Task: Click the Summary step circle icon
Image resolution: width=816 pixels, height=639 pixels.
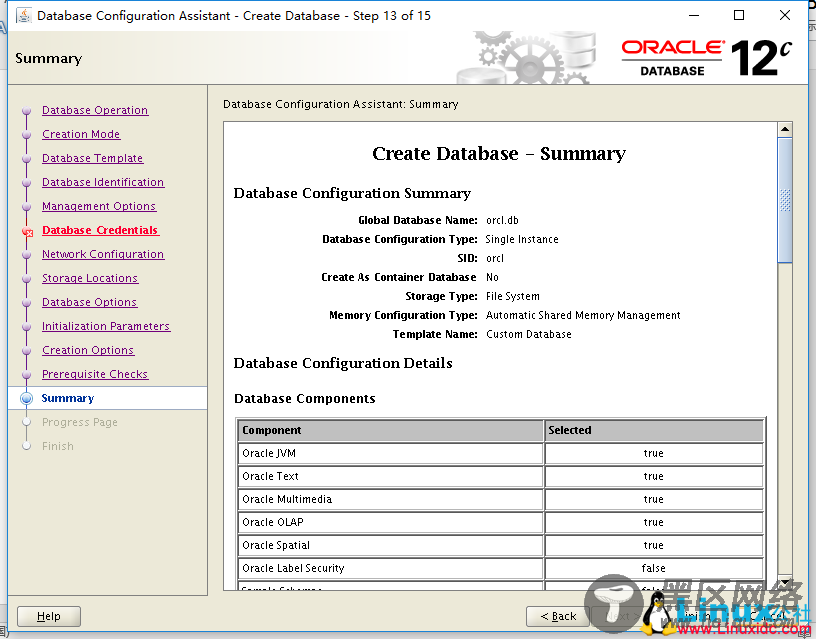Action: pos(27,399)
